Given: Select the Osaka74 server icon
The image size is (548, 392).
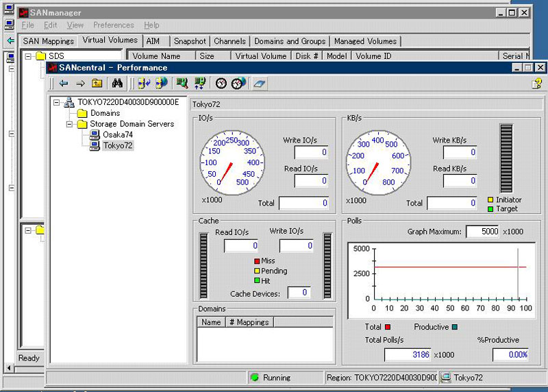Looking at the screenshot, I should [95, 134].
